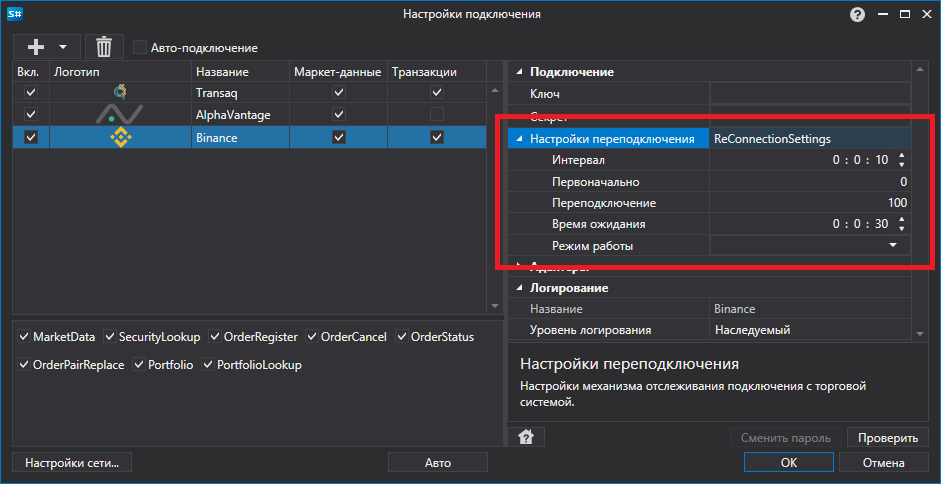
Task: Click the home icon button
Action: coord(526,437)
